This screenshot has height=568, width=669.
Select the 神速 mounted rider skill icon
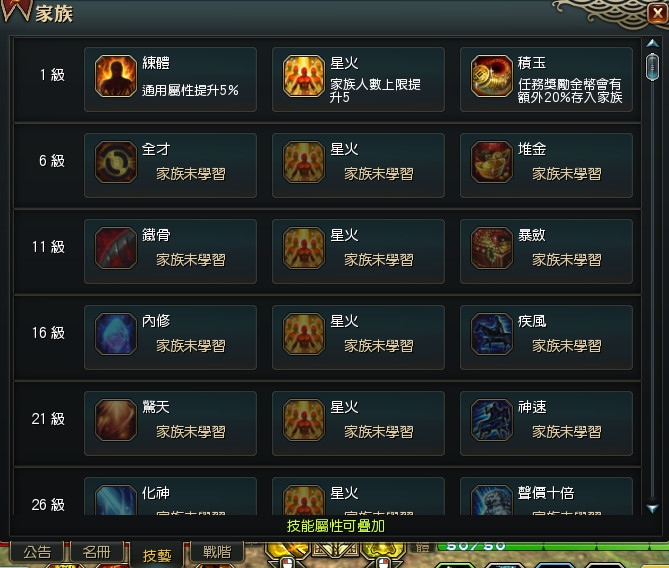(x=492, y=420)
